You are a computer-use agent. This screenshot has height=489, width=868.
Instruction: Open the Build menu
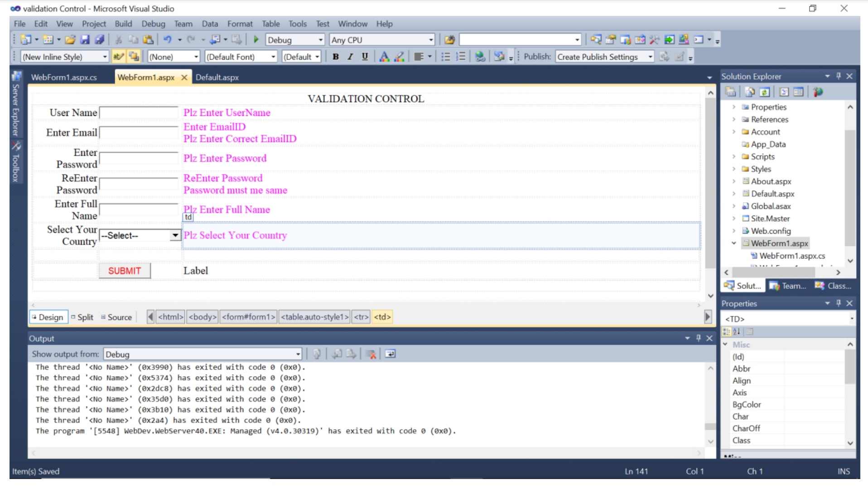tap(123, 24)
